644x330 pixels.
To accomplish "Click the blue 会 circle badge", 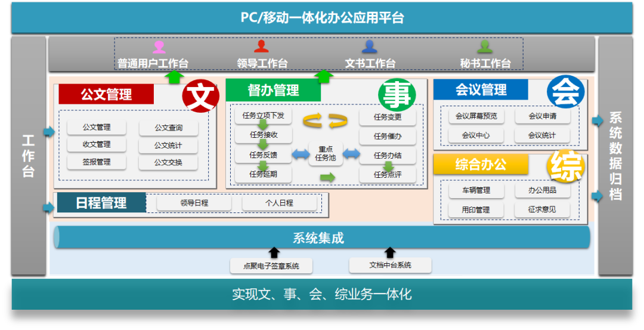I will coord(566,92).
